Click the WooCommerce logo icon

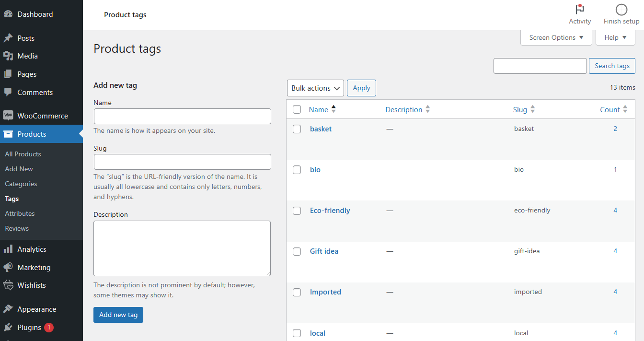pos(8,116)
